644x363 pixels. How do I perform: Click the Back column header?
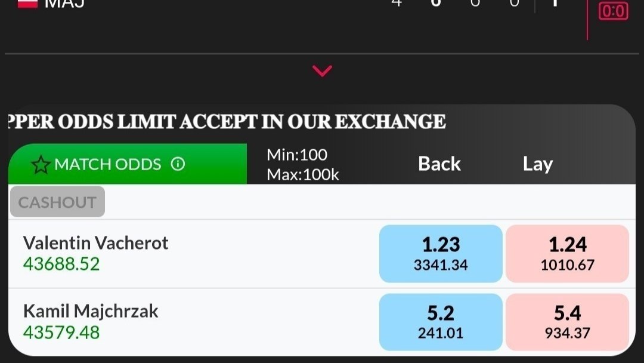439,164
